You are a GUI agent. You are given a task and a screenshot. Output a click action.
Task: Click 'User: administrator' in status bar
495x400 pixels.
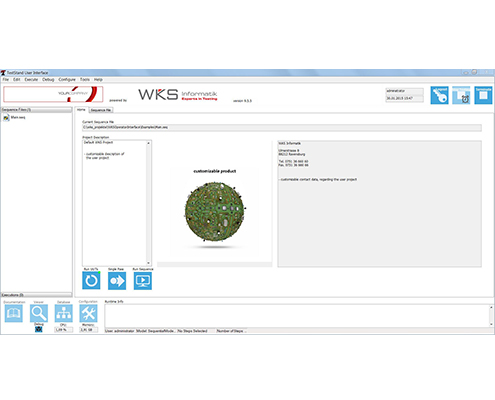click(120, 331)
